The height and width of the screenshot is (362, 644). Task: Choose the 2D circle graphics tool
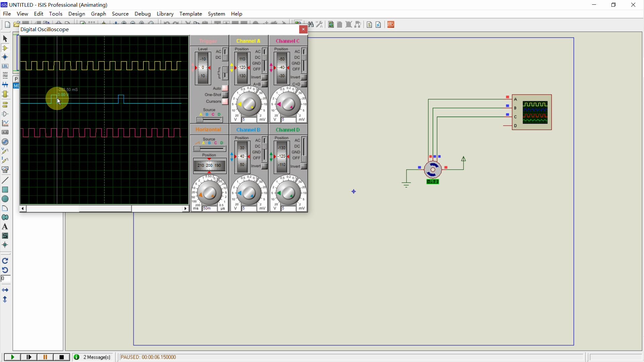[5, 199]
